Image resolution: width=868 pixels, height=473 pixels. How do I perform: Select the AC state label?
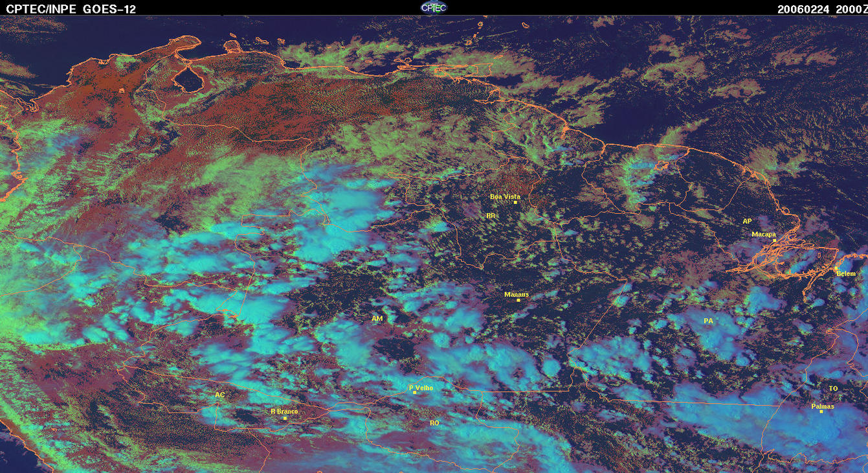pos(219,395)
